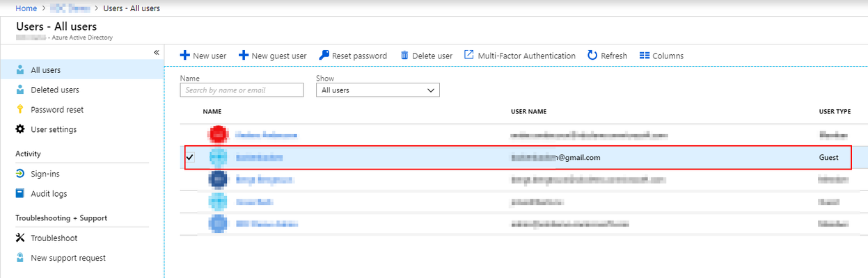
Task: Click the avatar of the gmail.com guest user
Action: [218, 158]
